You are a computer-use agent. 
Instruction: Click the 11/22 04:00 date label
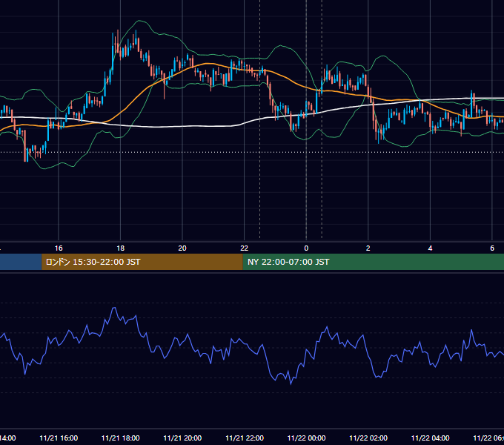click(431, 438)
